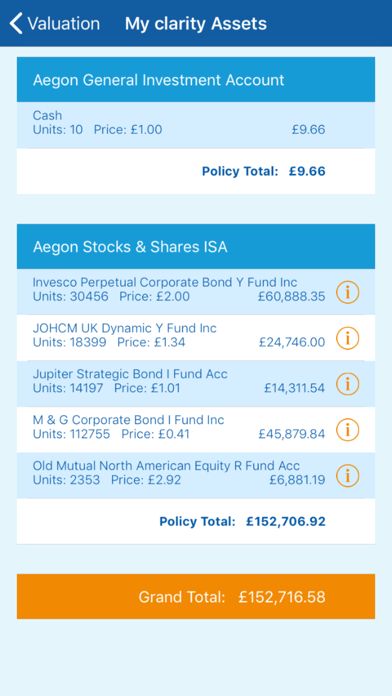Select Old Mutual North American Equity row
Screen dimensions: 392x696
pos(196,475)
